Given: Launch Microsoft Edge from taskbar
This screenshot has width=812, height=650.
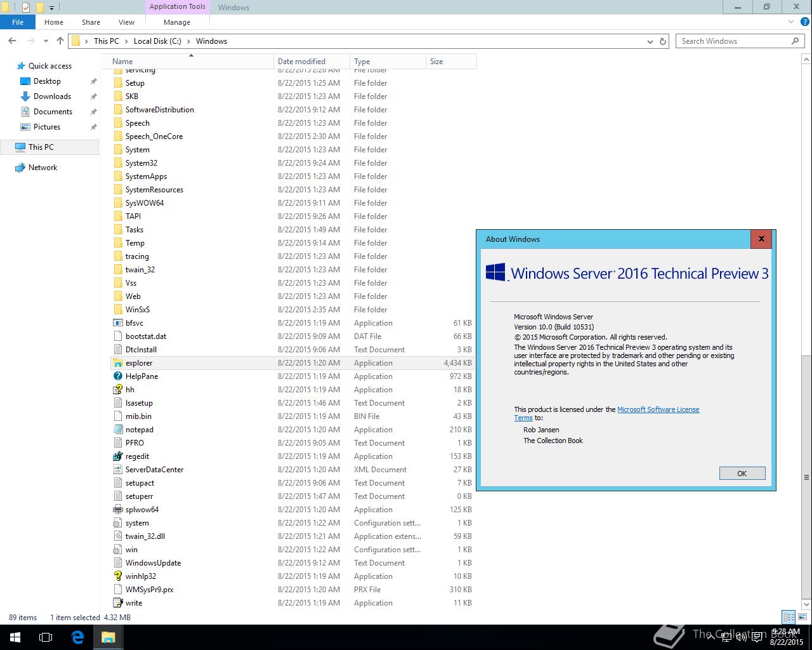Looking at the screenshot, I should coord(77,637).
